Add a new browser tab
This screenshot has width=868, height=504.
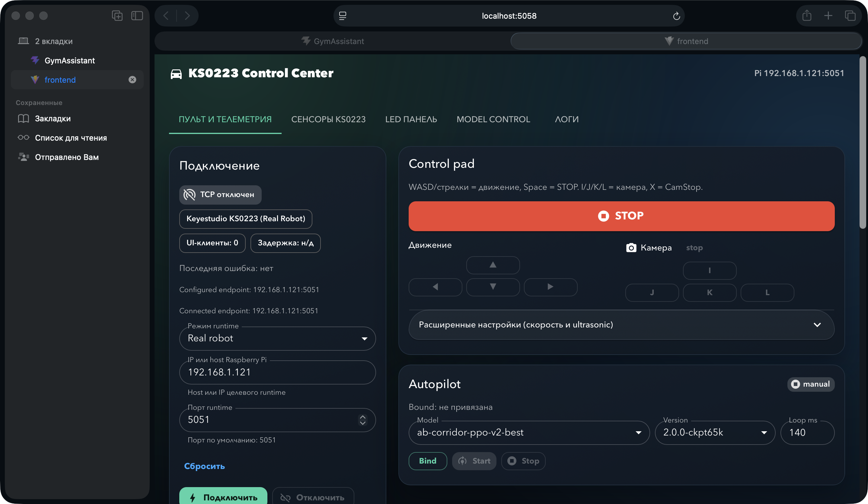(828, 15)
